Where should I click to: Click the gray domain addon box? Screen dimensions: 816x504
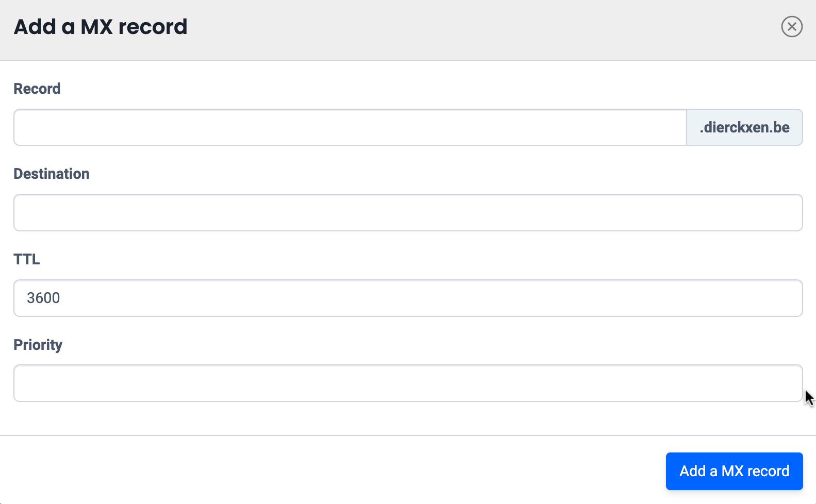[744, 127]
